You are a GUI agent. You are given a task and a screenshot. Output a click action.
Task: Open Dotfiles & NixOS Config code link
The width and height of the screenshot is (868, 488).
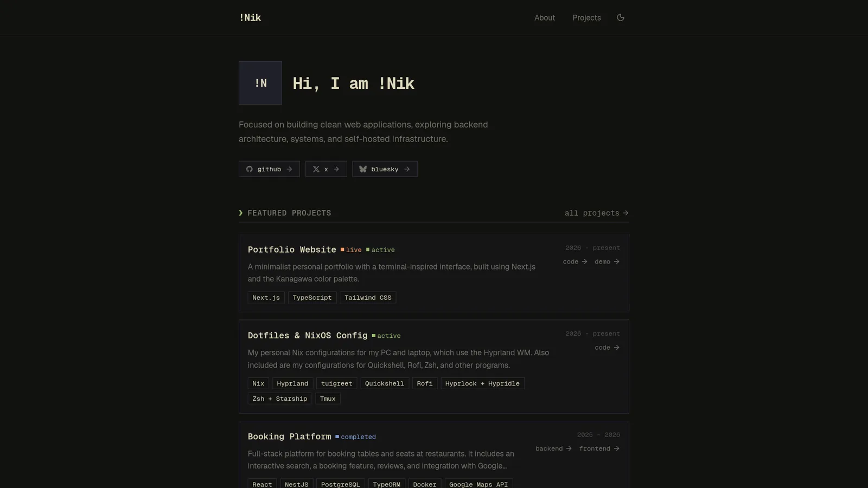click(x=607, y=348)
